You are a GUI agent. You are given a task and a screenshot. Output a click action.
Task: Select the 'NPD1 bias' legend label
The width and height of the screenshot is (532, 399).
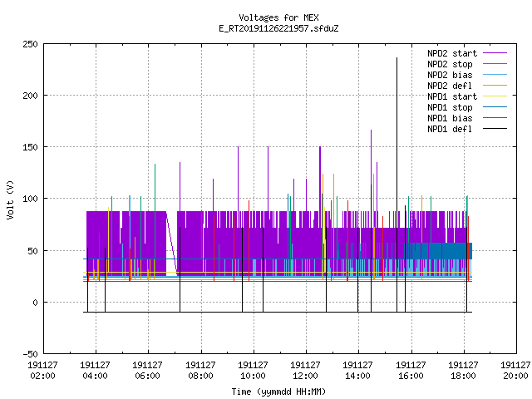click(x=450, y=118)
